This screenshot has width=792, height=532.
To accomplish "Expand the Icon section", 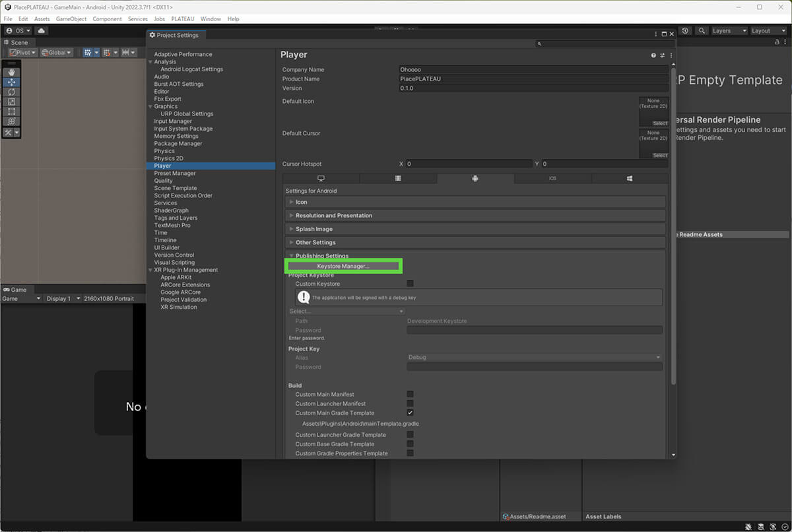I will tap(475, 202).
